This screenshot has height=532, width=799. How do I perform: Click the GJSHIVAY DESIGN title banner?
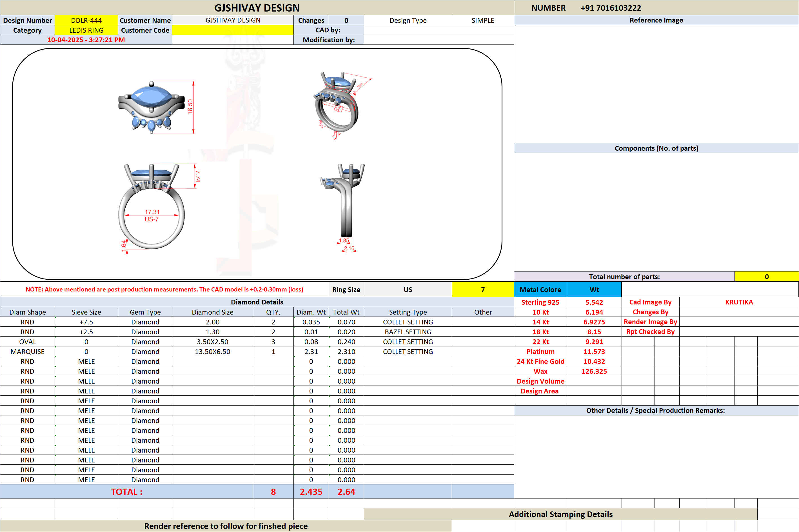[257, 8]
